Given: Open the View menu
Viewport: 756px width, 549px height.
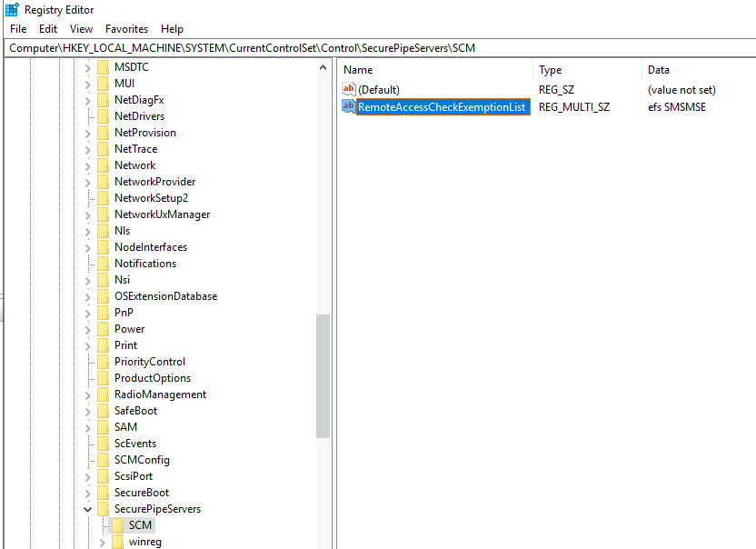Looking at the screenshot, I should [81, 29].
